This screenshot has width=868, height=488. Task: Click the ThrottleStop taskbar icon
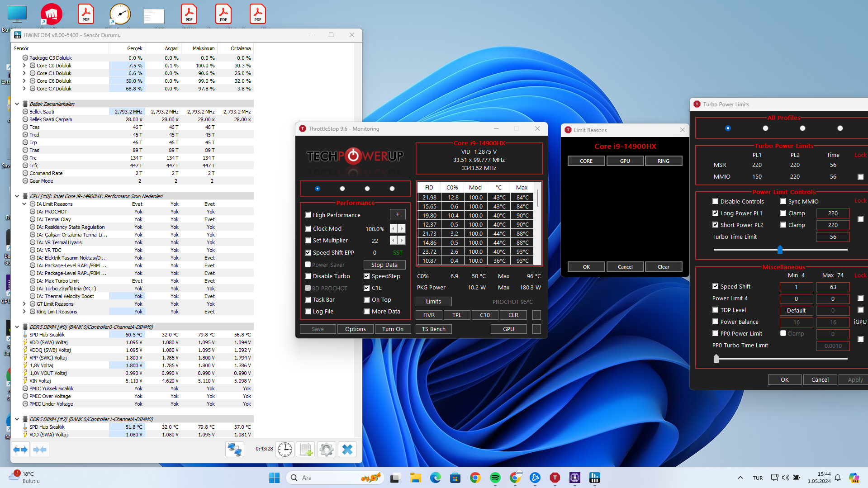[555, 478]
